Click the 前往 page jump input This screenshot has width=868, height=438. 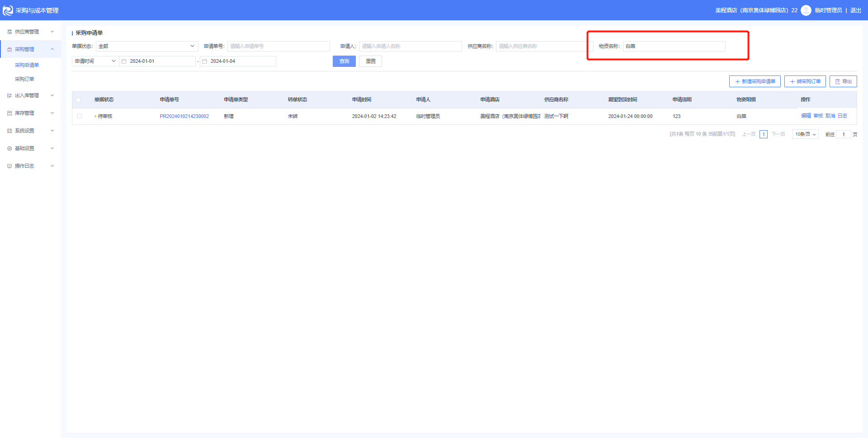point(844,134)
